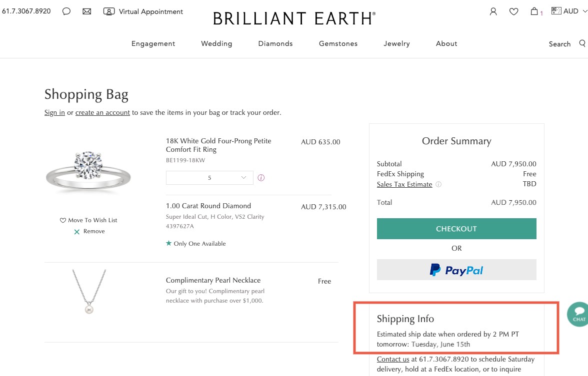Screen dimensions: 588x376
Task: Open the ring size dropdown
Action: point(209,177)
